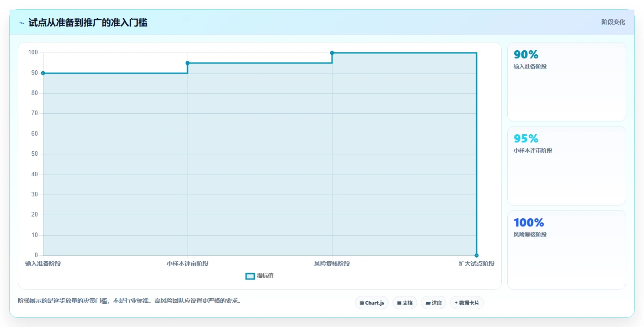The image size is (644, 327).
Task: Click the lightning icon beside the title
Action: click(x=21, y=23)
